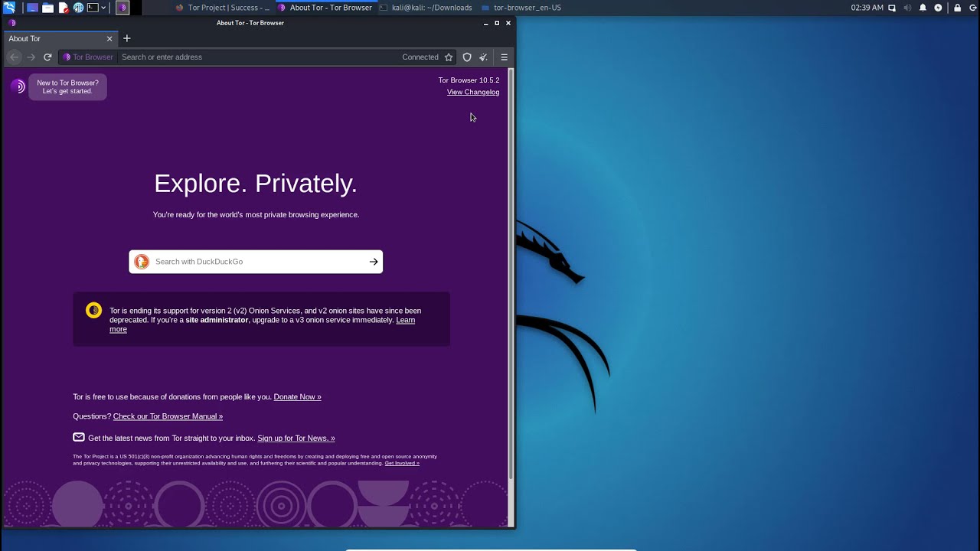The height and width of the screenshot is (551, 980).
Task: Click the Tor onion logo on page
Action: (18, 86)
